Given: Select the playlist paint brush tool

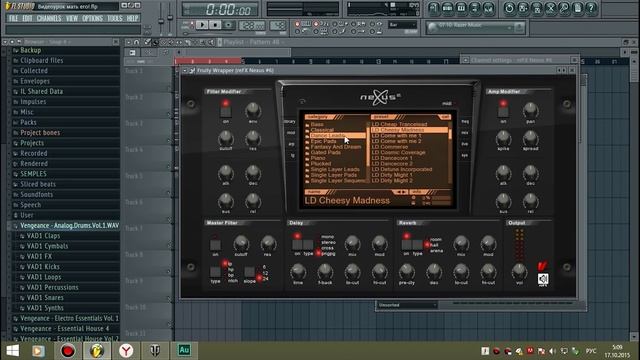Looking at the screenshot, I should pos(156,42).
